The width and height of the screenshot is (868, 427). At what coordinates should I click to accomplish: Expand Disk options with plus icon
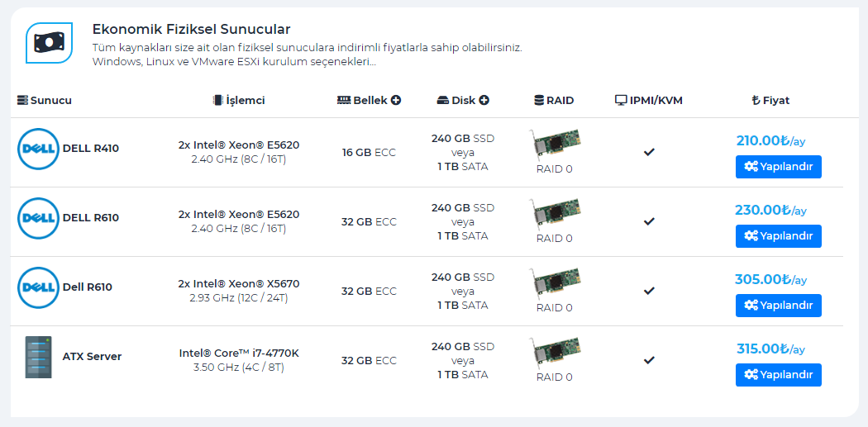point(484,100)
